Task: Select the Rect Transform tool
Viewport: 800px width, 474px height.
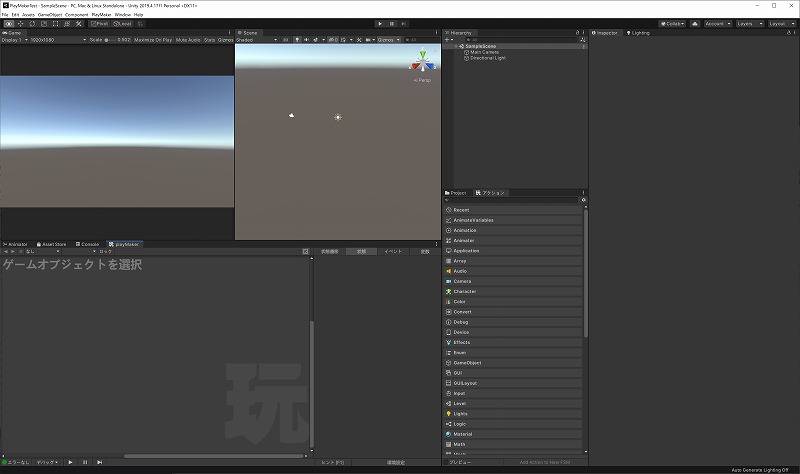Action: [55, 23]
